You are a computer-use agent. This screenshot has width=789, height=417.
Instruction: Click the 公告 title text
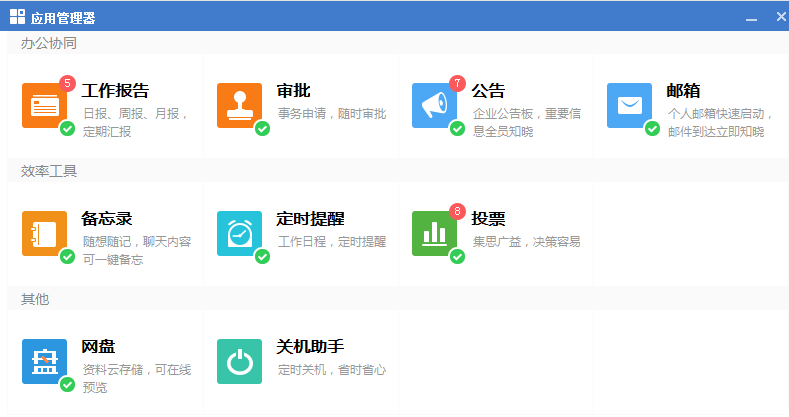coord(488,91)
